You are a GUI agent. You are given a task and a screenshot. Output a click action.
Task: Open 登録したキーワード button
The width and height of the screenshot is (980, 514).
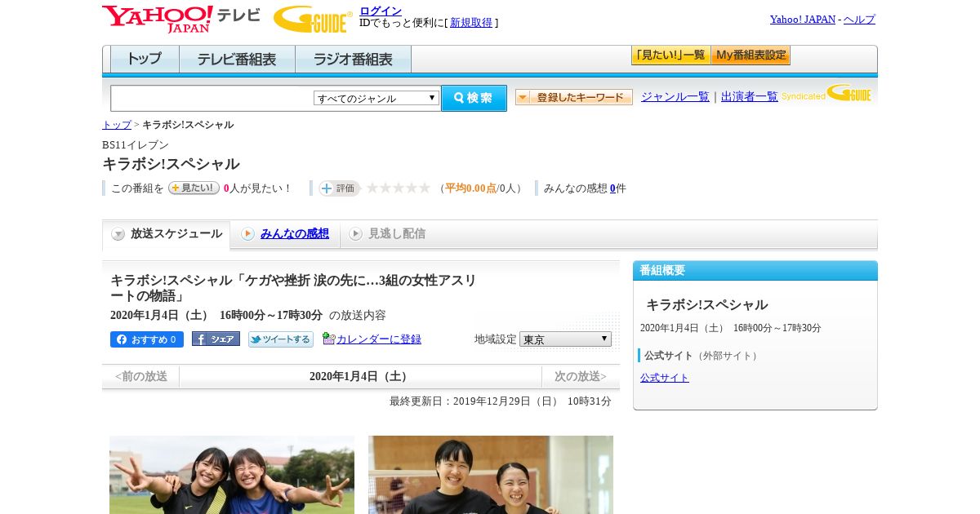(574, 97)
